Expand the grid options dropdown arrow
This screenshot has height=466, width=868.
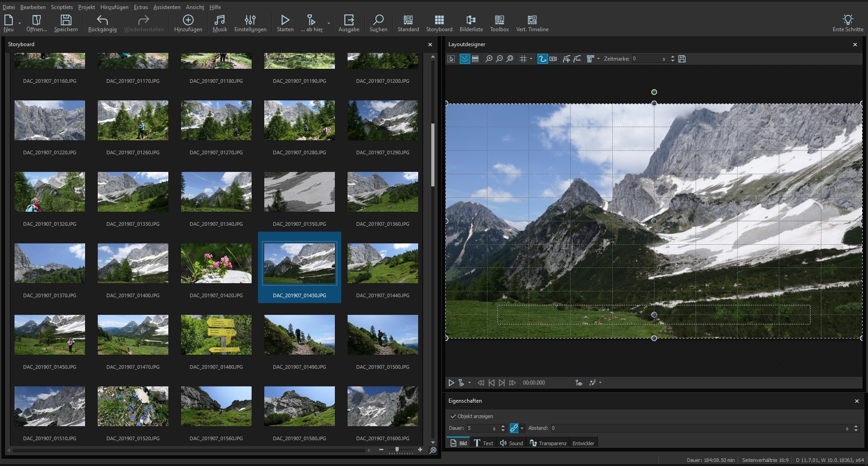[x=531, y=59]
